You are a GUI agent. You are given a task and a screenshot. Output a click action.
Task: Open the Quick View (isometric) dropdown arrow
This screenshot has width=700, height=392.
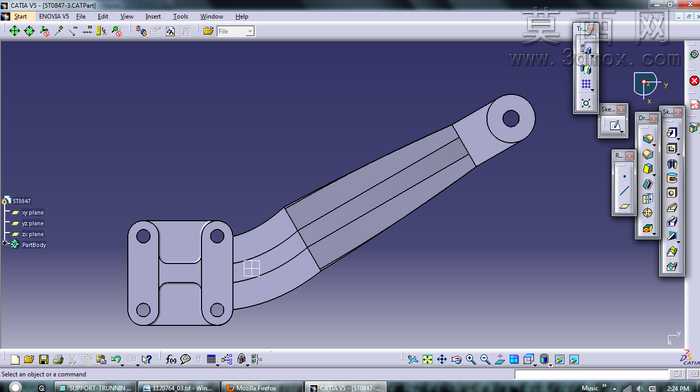pyautogui.click(x=535, y=364)
